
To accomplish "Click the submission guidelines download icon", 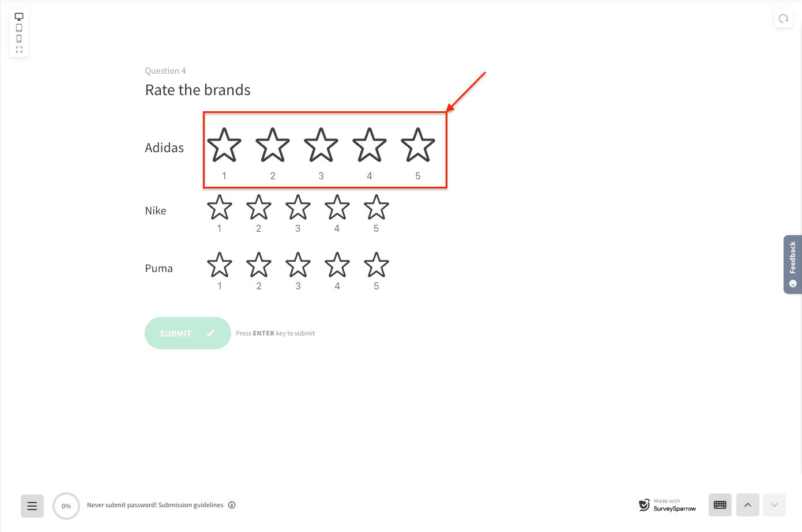I will click(232, 505).
